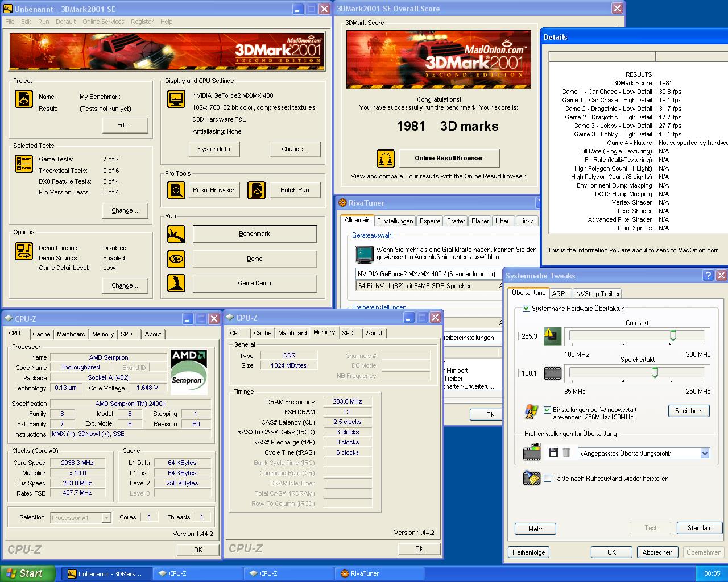728x582 pixels.
Task: Open the Help menu in 3DMark
Action: (x=166, y=22)
